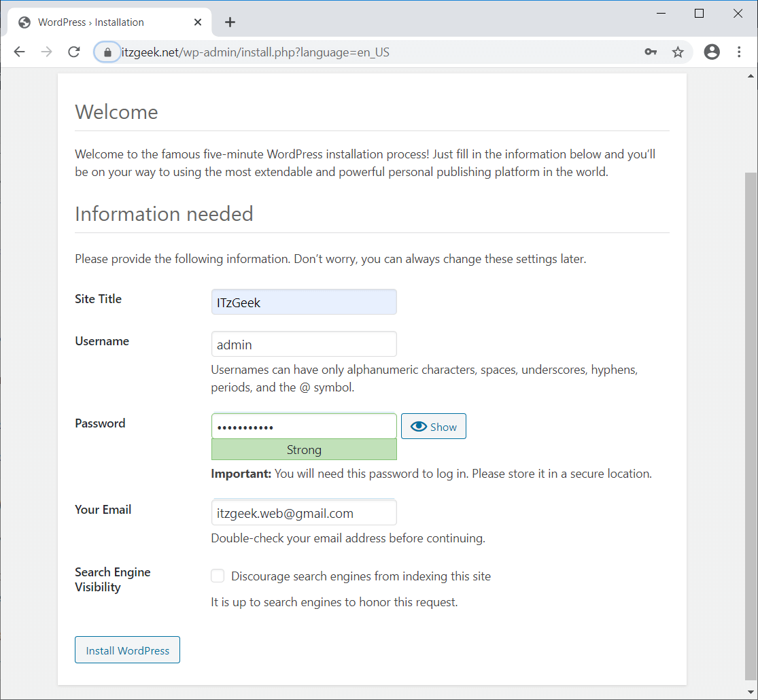This screenshot has width=758, height=700.
Task: Enable Discourage search engines checkbox
Action: [218, 576]
